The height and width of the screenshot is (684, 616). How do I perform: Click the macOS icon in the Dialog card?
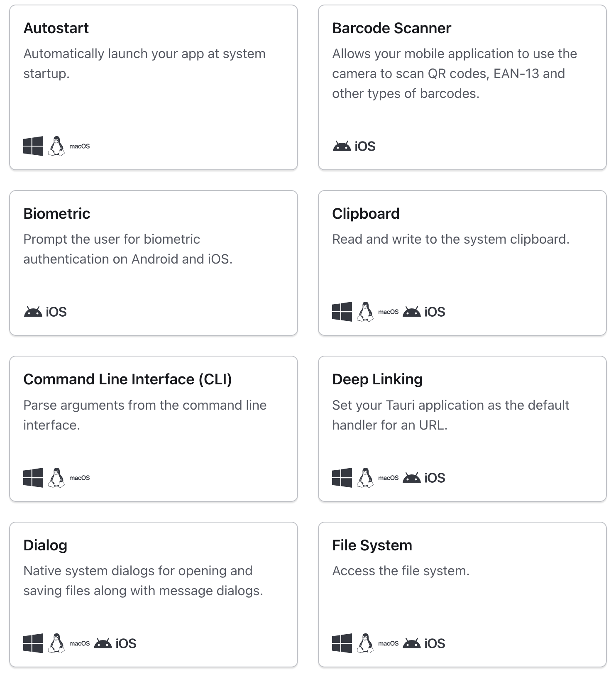point(79,643)
